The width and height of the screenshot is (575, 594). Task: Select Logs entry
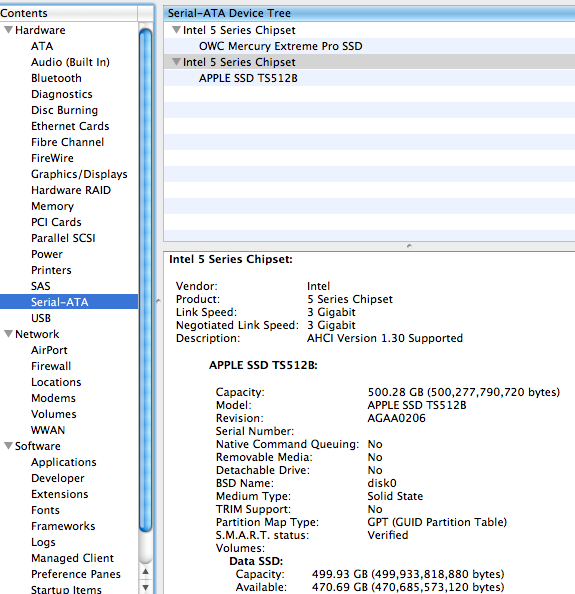click(x=43, y=542)
